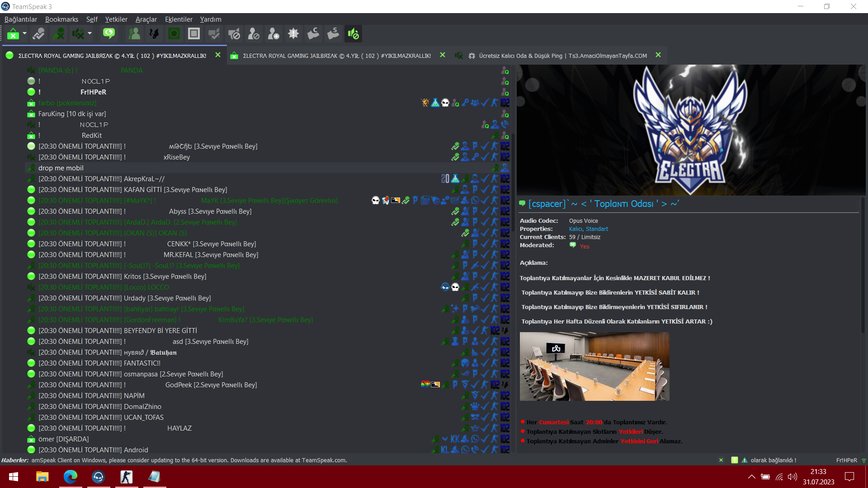Click the starburst exclamation toolbar icon
868x488 pixels.
tap(293, 34)
